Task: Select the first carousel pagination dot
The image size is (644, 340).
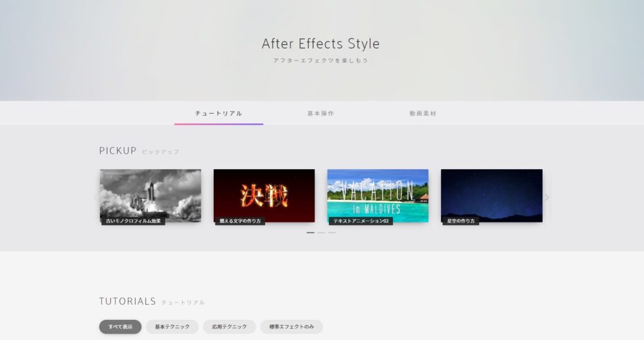Action: pos(311,233)
